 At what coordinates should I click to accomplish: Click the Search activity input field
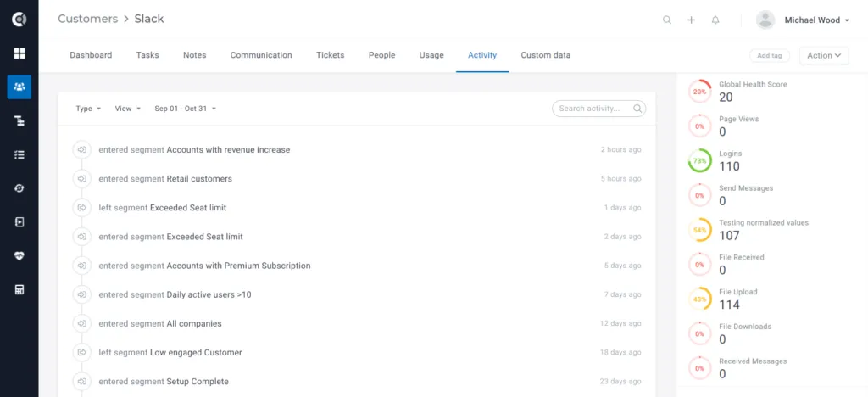599,109
